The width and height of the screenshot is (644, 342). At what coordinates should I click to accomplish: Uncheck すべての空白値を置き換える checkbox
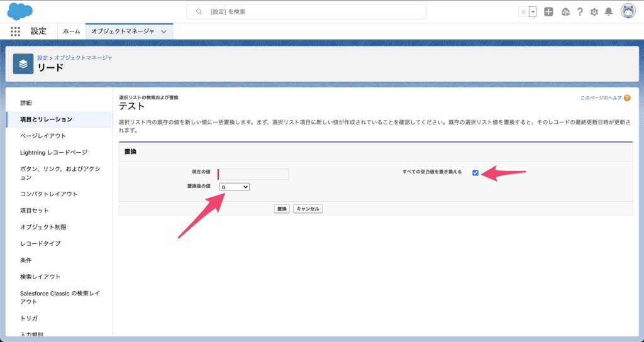point(475,173)
